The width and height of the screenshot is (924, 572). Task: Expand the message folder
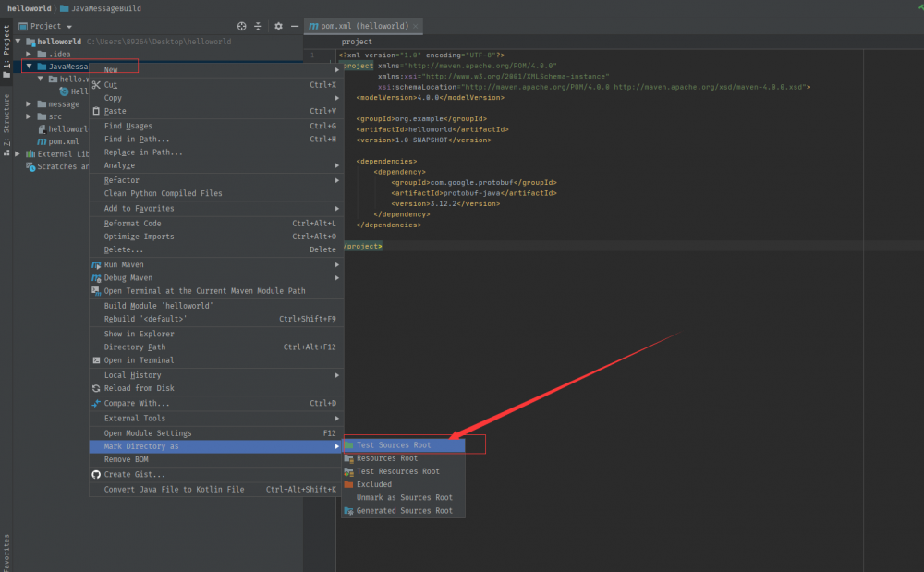[x=30, y=104]
